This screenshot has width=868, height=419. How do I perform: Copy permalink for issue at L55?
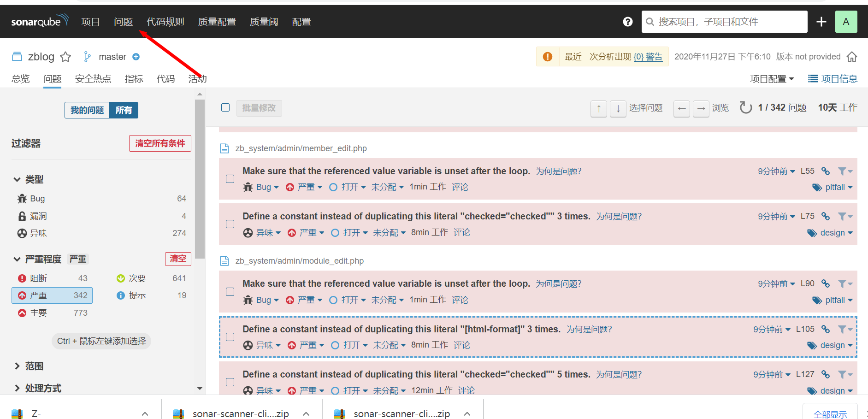[x=826, y=171]
